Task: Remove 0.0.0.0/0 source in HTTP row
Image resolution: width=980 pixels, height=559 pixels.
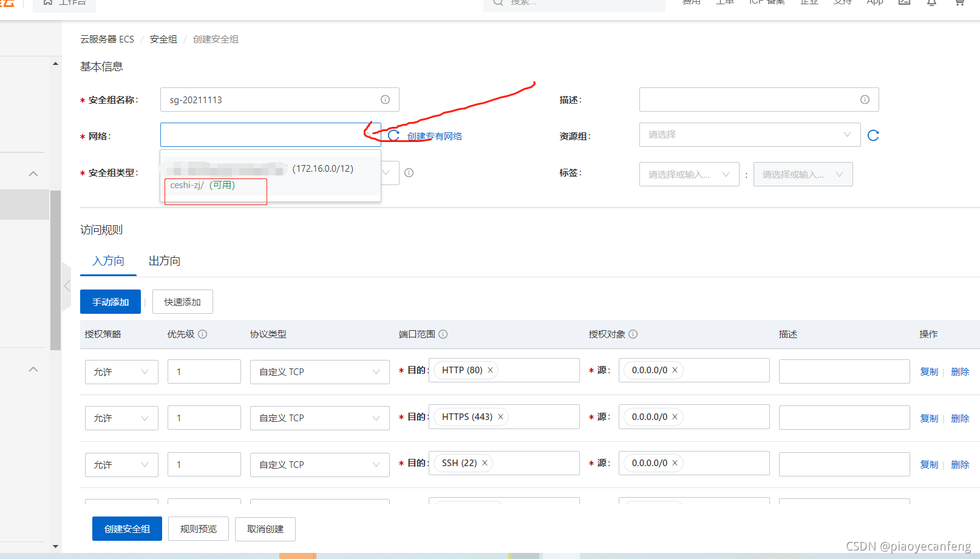Action: click(675, 370)
